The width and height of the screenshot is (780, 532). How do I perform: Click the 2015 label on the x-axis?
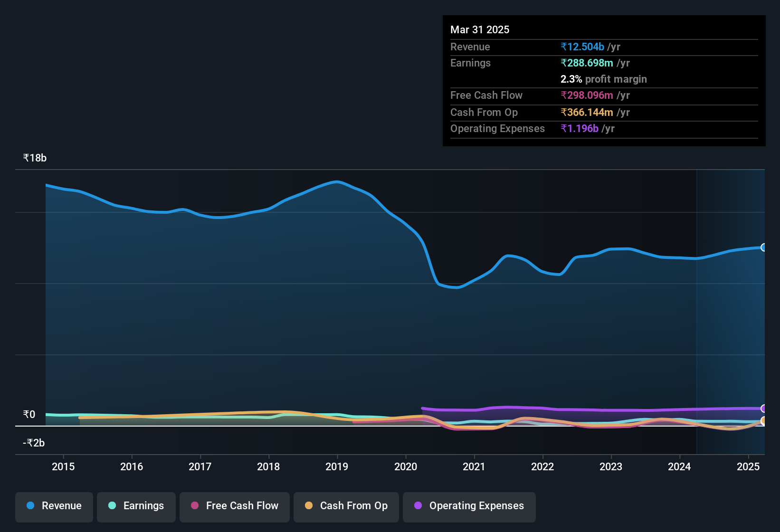tap(63, 466)
